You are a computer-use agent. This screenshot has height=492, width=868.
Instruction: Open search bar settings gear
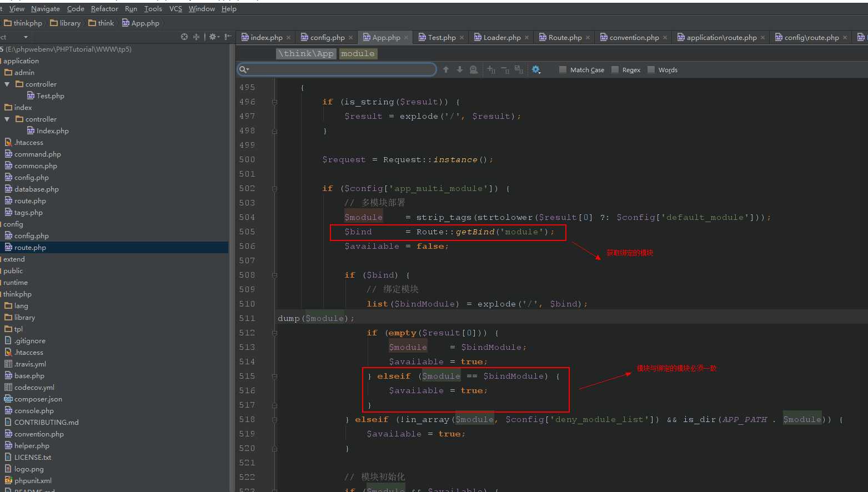tap(536, 69)
